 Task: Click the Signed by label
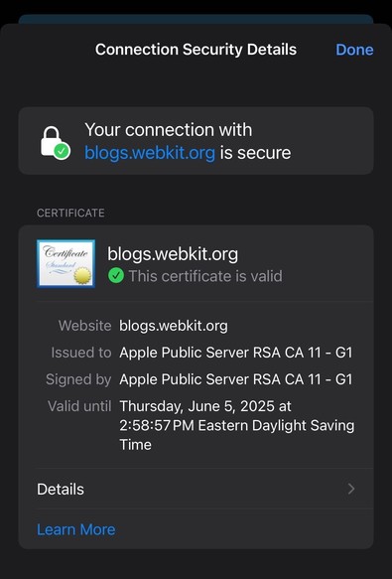[x=78, y=379]
